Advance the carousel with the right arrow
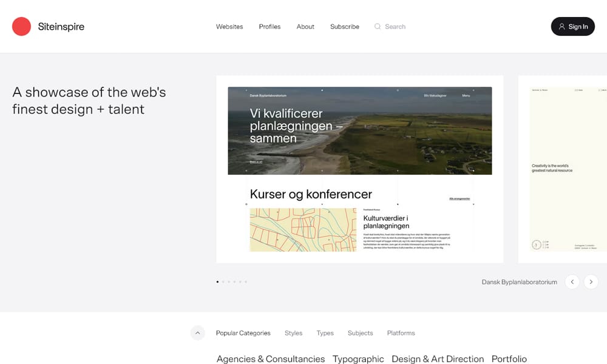 [x=591, y=281]
